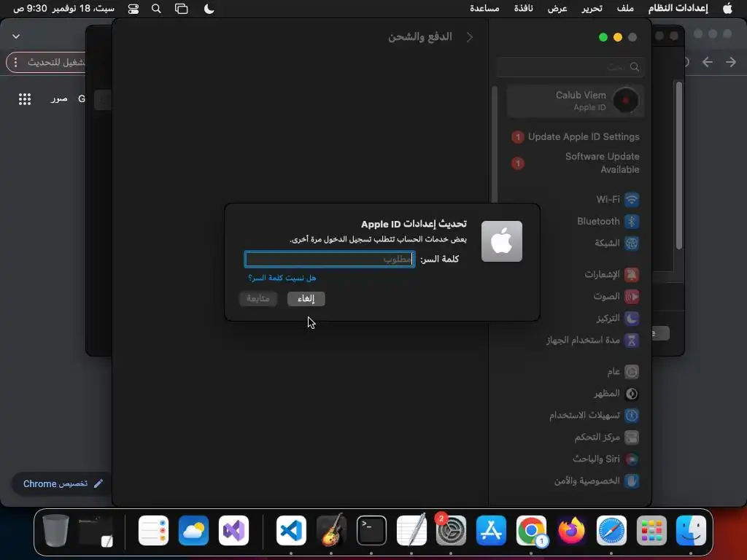Click scrollbar in window behind Settings
The image size is (747, 560).
click(x=679, y=166)
